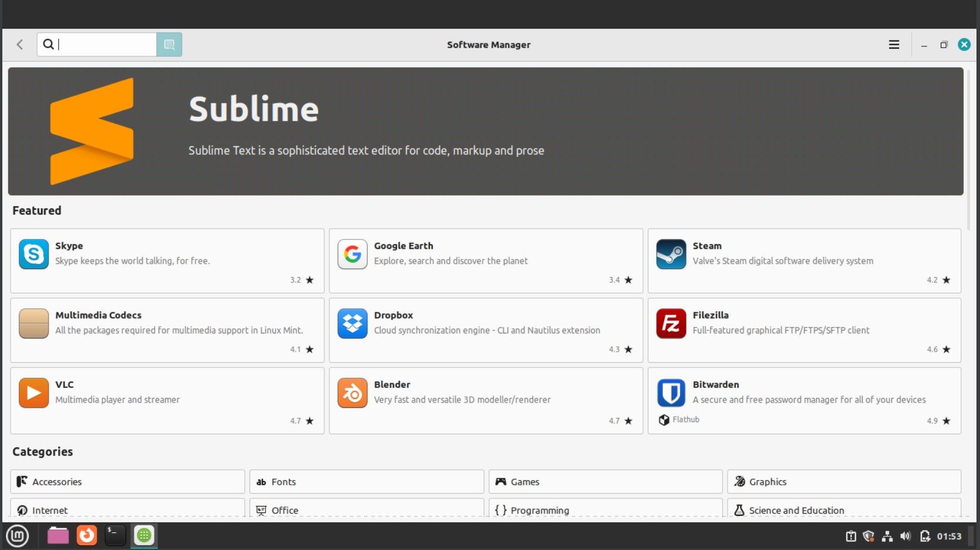The image size is (980, 550).
Task: Open the Games category
Action: coord(605,481)
